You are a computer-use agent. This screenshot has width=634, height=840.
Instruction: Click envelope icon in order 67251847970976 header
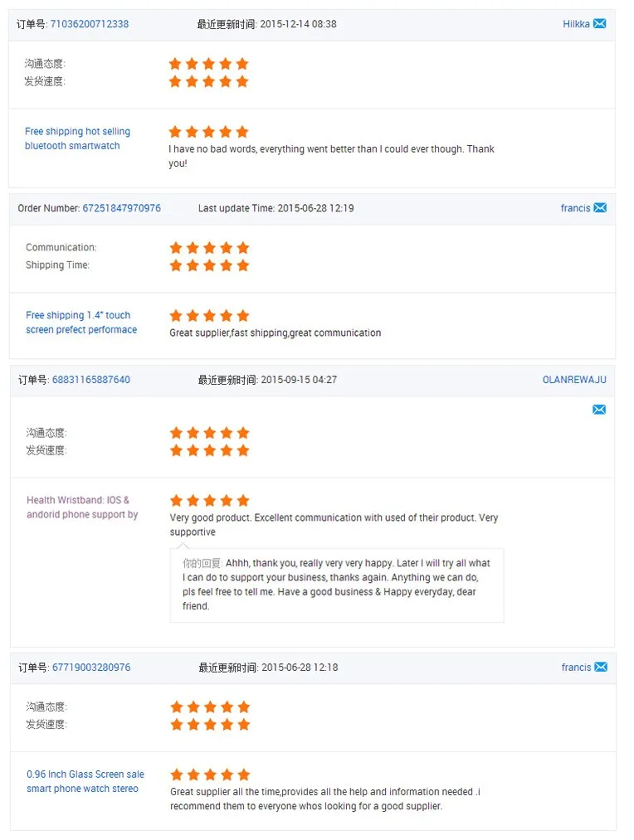(x=600, y=208)
